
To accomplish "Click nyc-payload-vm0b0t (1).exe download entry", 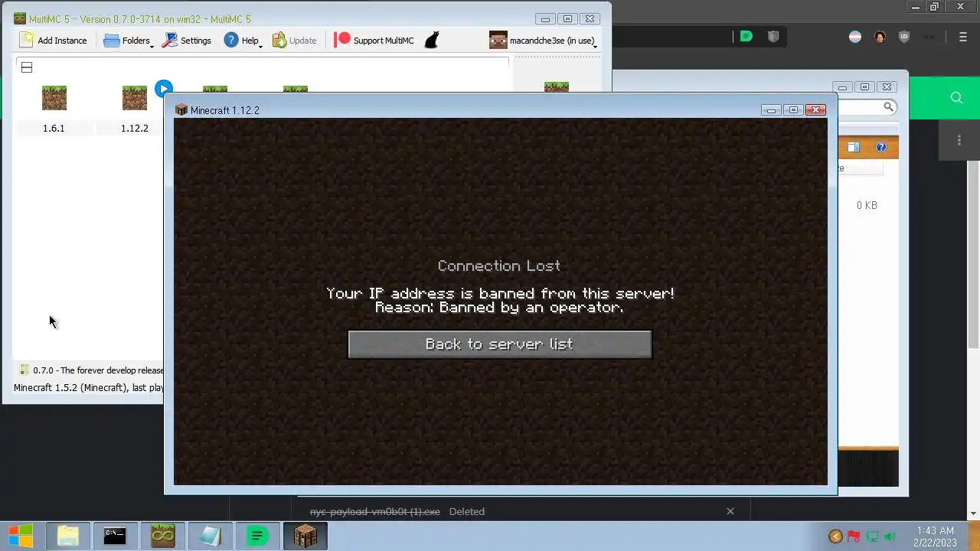I will (375, 511).
